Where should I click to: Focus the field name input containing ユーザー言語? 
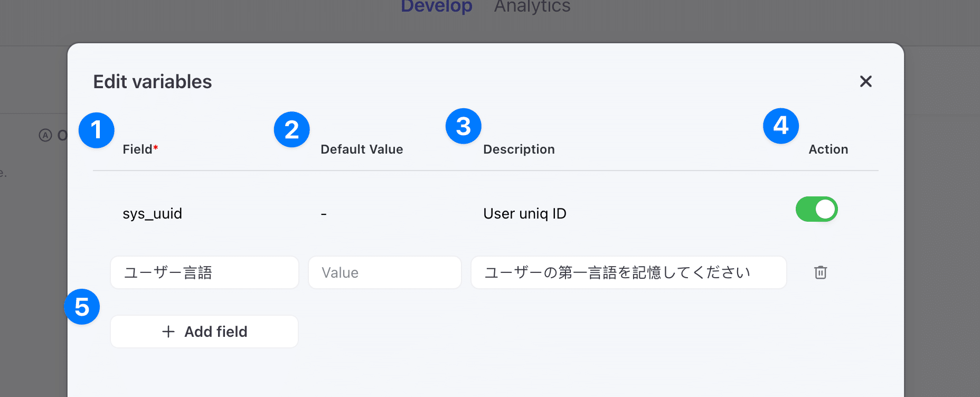click(x=204, y=272)
